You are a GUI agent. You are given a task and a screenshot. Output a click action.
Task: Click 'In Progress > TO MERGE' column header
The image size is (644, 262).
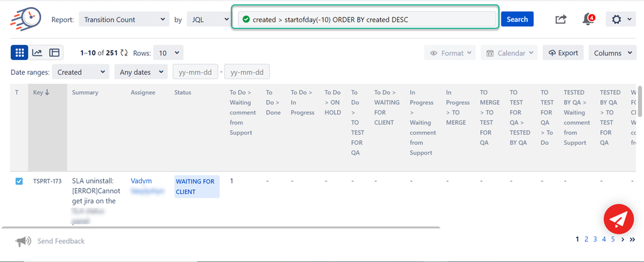(x=458, y=108)
